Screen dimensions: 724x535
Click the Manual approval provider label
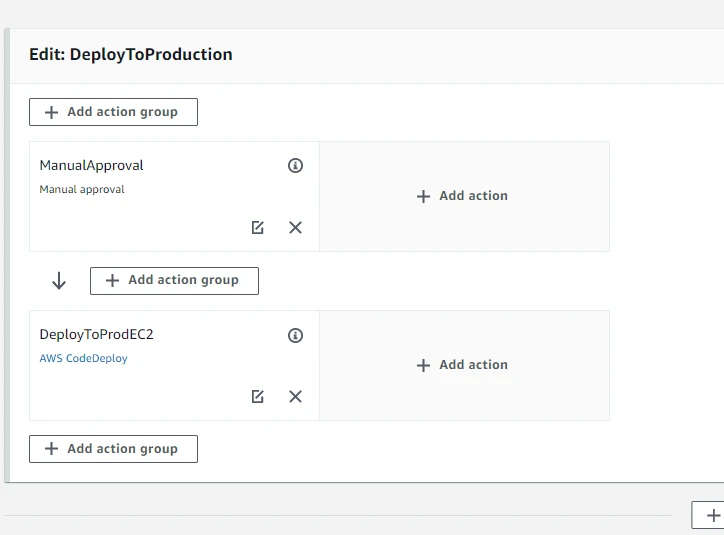click(82, 189)
